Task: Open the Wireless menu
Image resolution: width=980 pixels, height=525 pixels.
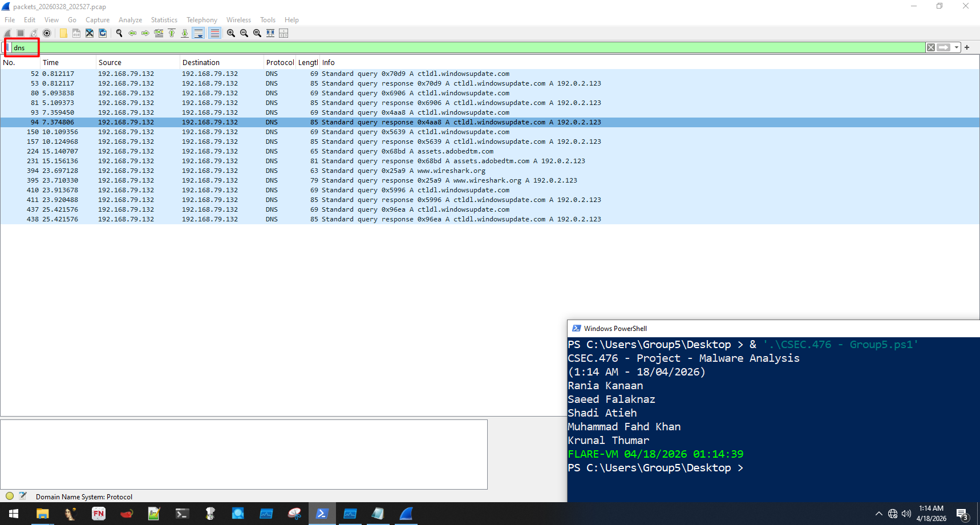Action: [238, 20]
